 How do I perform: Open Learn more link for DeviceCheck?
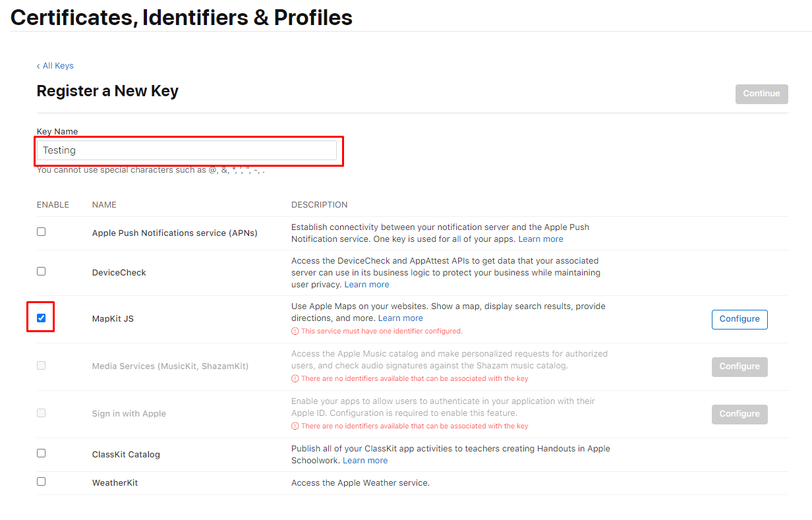pyautogui.click(x=366, y=285)
